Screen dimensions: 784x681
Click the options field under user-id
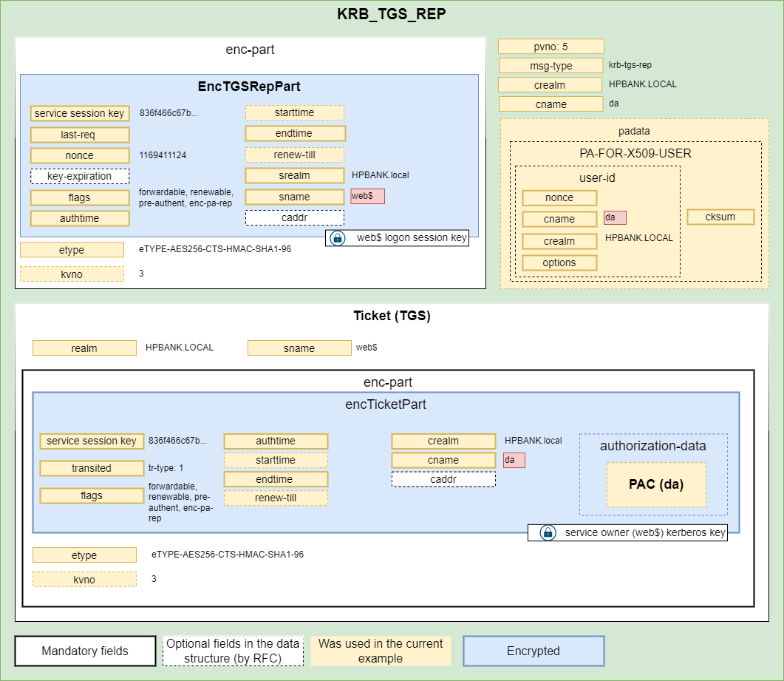click(559, 262)
